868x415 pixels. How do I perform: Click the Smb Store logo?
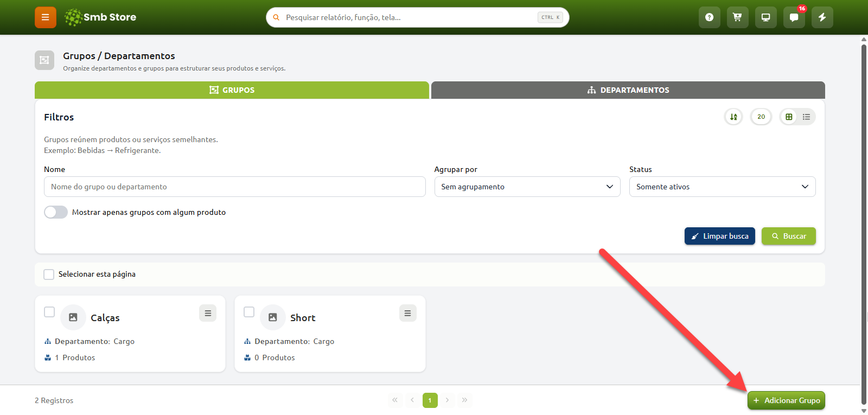coord(100,17)
